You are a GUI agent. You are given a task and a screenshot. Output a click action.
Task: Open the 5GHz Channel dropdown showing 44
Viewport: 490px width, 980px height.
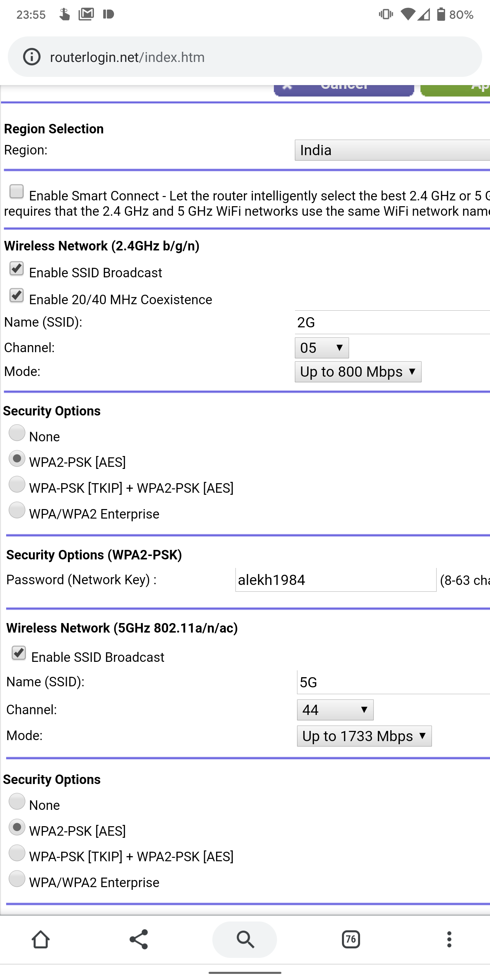[335, 710]
